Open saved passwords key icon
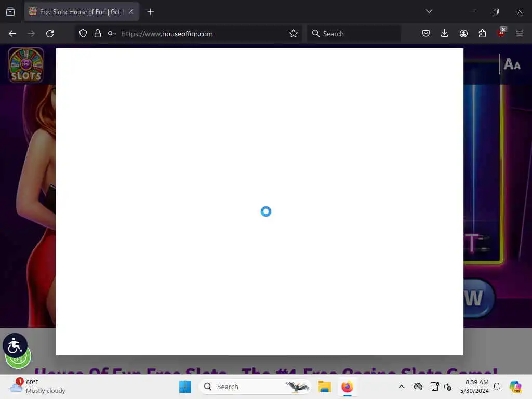The image size is (532, 399). coord(112,34)
